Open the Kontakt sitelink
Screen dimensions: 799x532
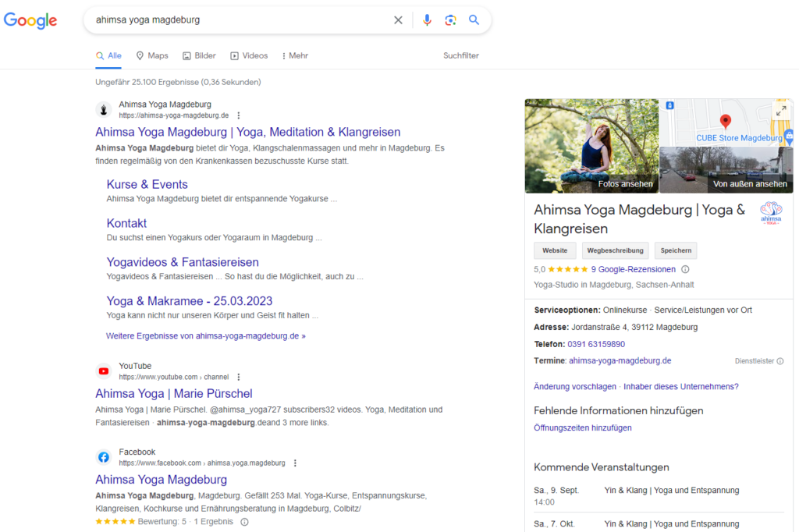tap(126, 223)
